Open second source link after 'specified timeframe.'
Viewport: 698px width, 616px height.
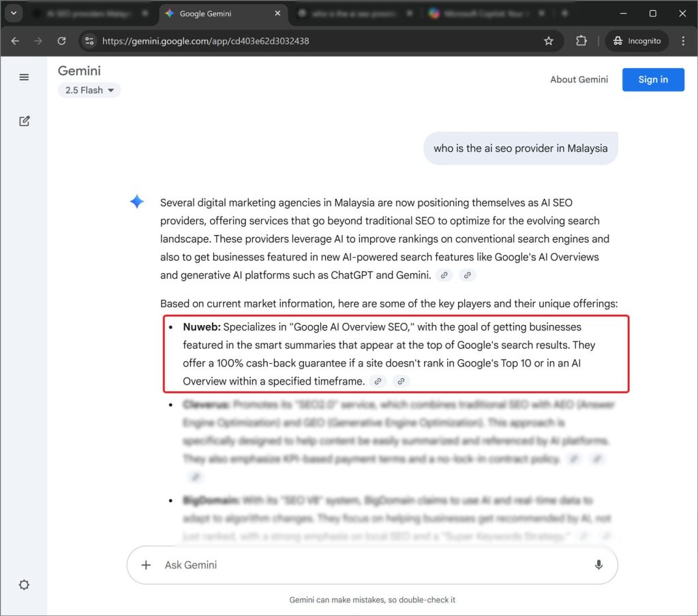click(401, 382)
